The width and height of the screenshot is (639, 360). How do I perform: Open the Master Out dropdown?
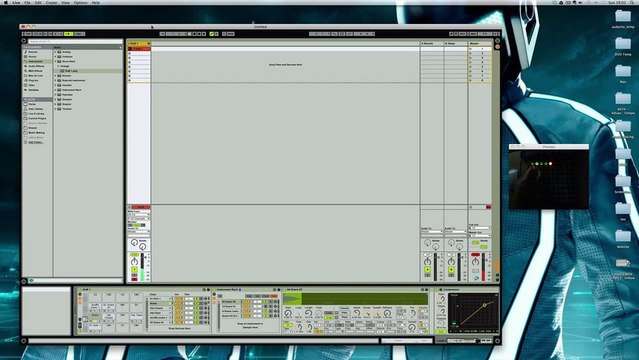(480, 235)
